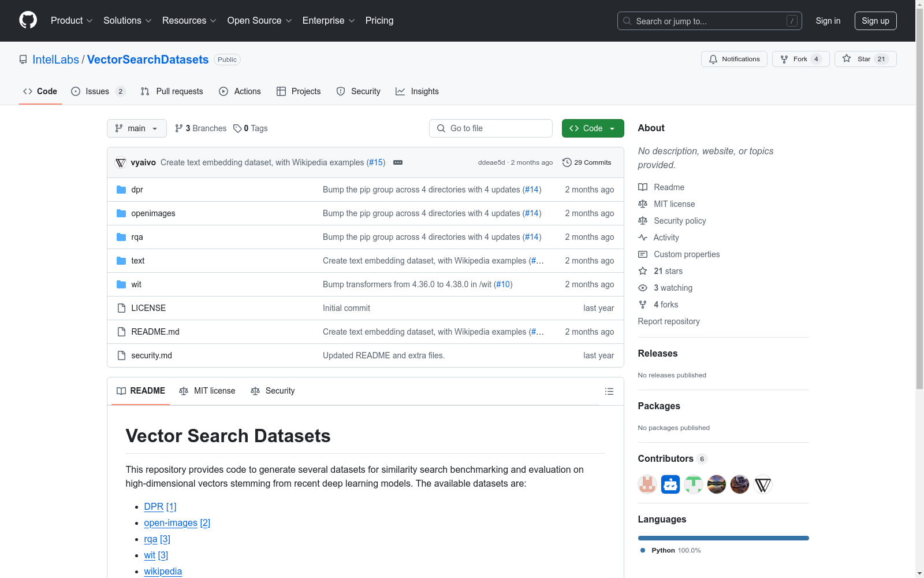Star the VectorSearchDatasets repository
The image size is (924, 578).
(x=865, y=59)
